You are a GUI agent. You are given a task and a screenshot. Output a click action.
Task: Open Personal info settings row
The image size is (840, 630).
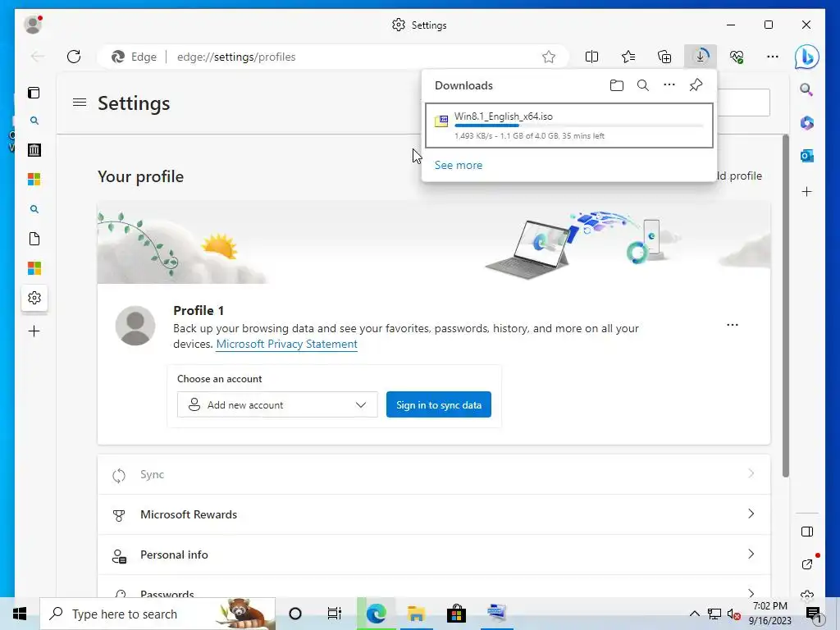click(434, 555)
